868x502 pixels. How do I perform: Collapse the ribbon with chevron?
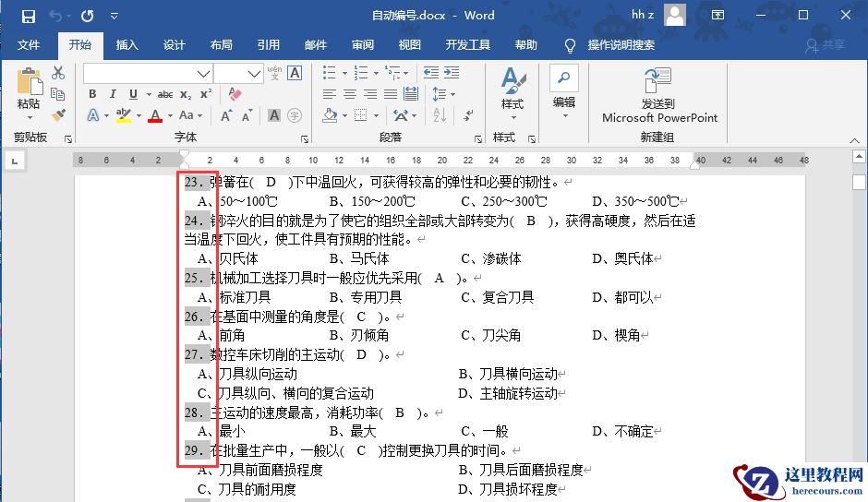coord(855,140)
